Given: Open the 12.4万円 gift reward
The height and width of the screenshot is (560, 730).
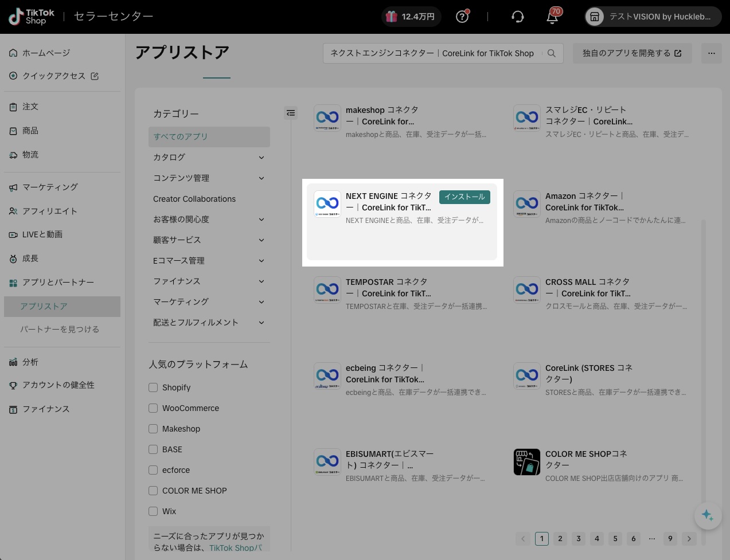Looking at the screenshot, I should tap(411, 17).
